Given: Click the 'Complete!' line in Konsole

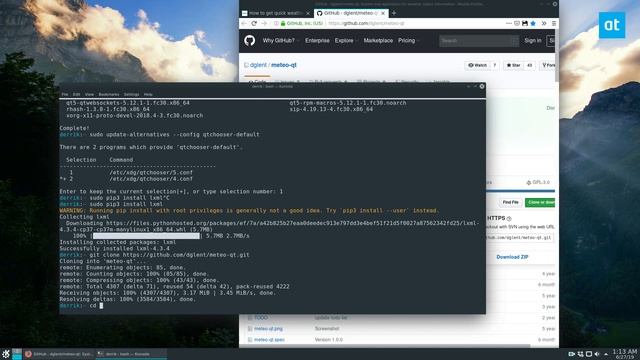Looking at the screenshot, I should point(74,128).
